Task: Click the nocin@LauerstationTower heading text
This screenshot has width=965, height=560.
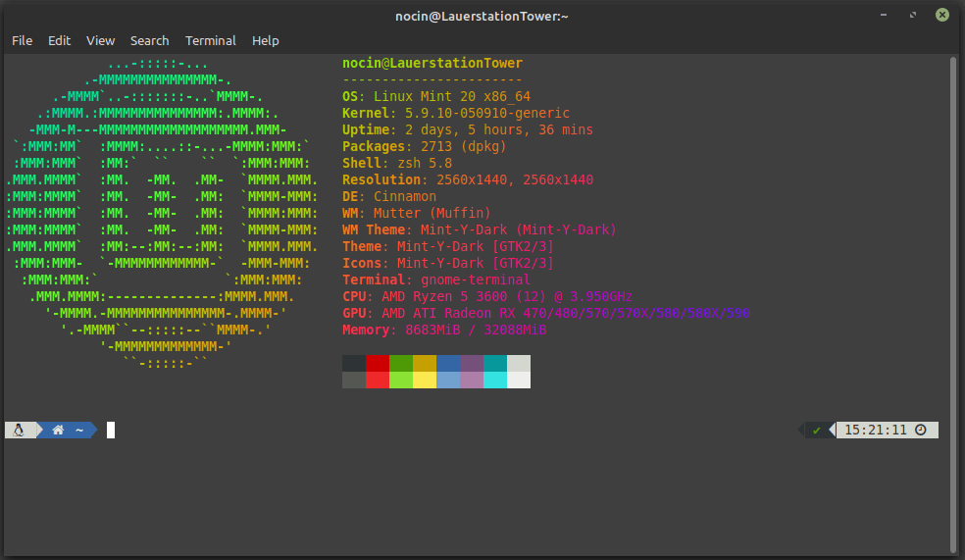Action: click(432, 63)
